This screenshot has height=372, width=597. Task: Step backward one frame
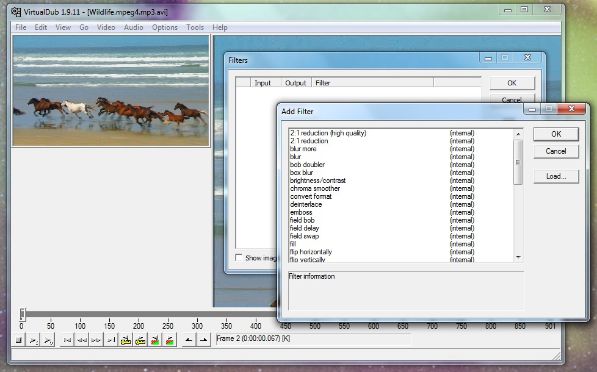81,340
